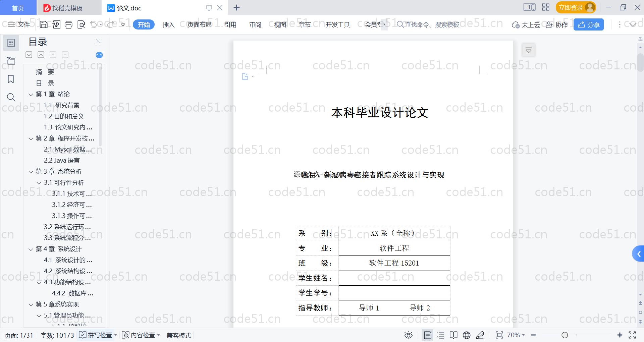The height and width of the screenshot is (342, 644).
Task: Collapse 3.1 可行性分析 outline node
Action: click(39, 183)
